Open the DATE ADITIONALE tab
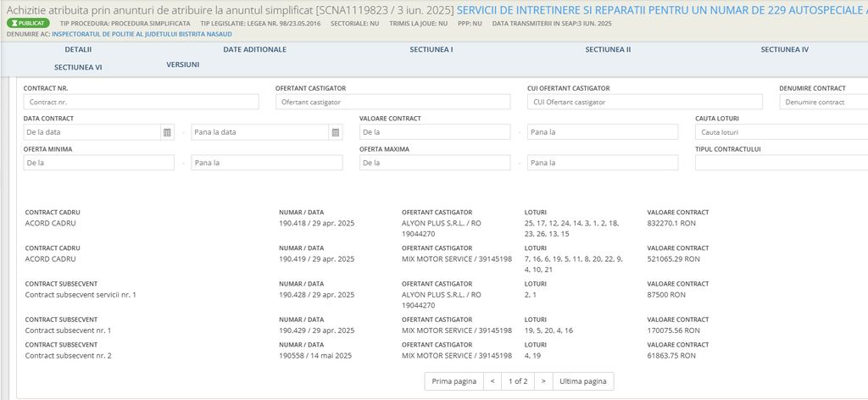The image size is (868, 400). click(254, 50)
